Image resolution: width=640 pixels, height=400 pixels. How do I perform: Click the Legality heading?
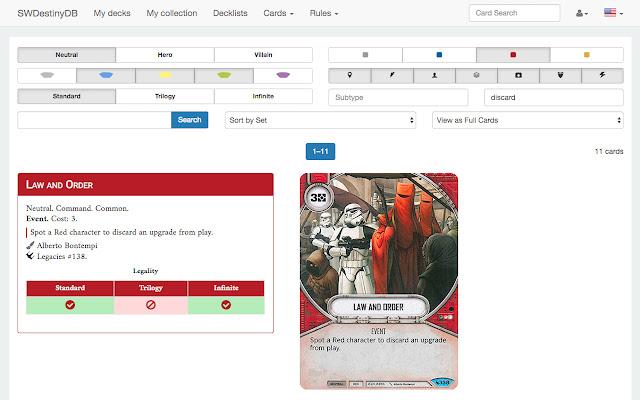click(x=145, y=271)
